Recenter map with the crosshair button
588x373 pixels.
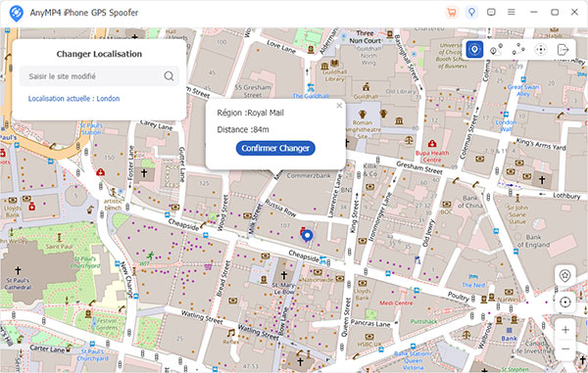[x=565, y=302]
